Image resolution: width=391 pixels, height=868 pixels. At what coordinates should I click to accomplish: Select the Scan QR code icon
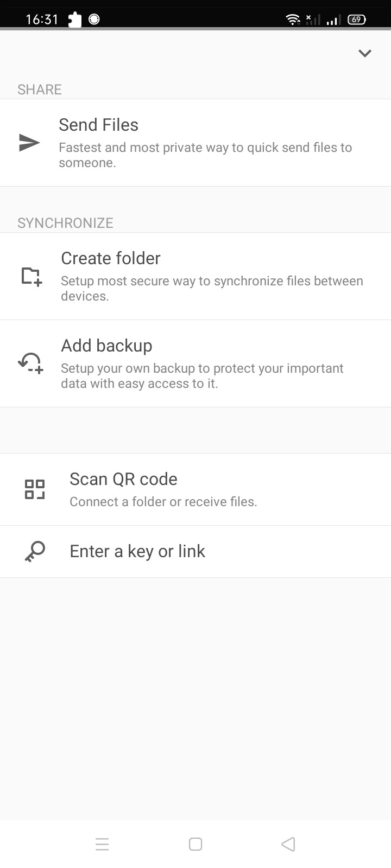(35, 489)
